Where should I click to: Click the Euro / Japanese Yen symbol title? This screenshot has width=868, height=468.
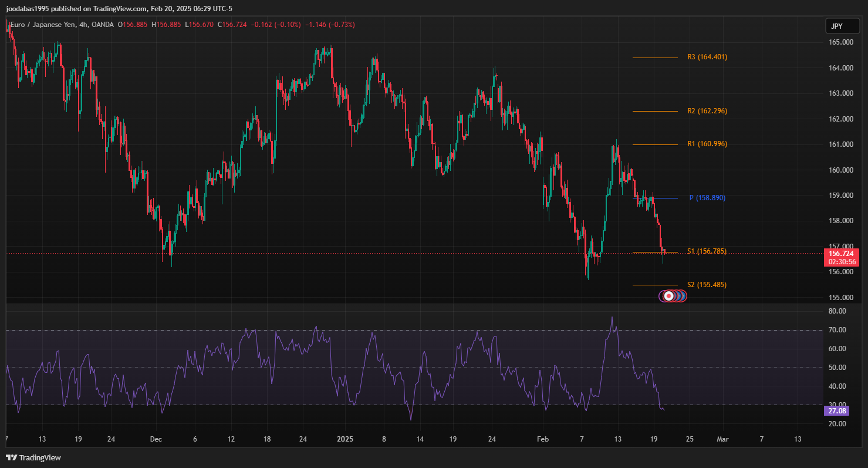coord(45,25)
